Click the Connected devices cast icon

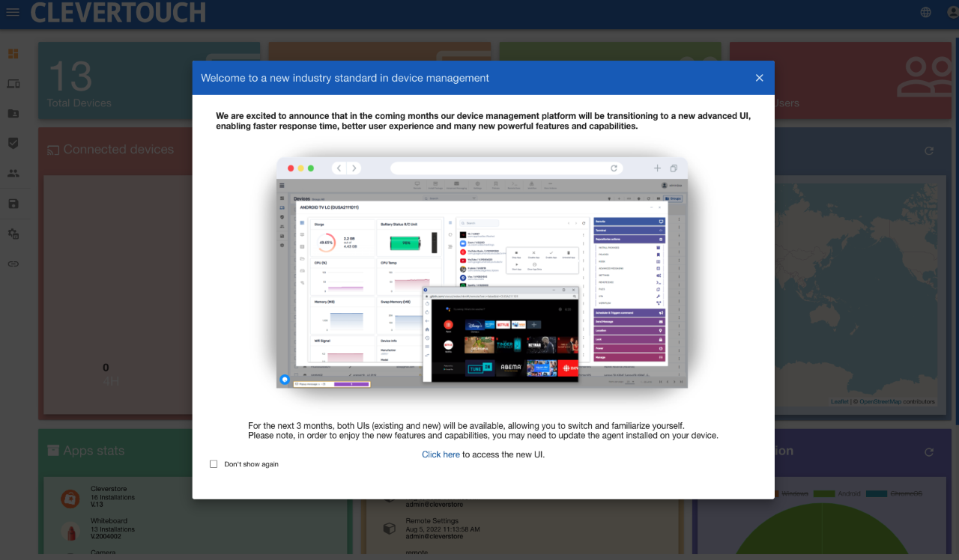coord(53,150)
